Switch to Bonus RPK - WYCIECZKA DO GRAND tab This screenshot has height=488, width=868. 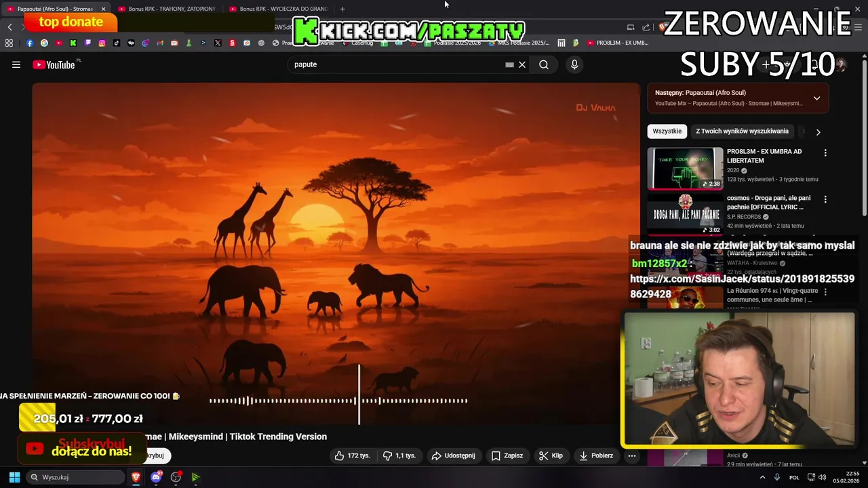[278, 9]
